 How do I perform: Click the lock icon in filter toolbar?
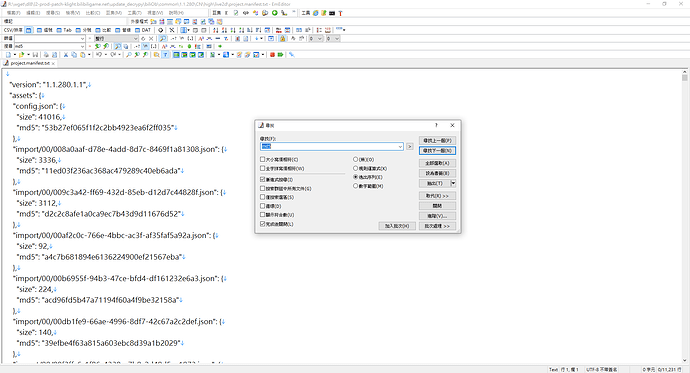(x=283, y=39)
